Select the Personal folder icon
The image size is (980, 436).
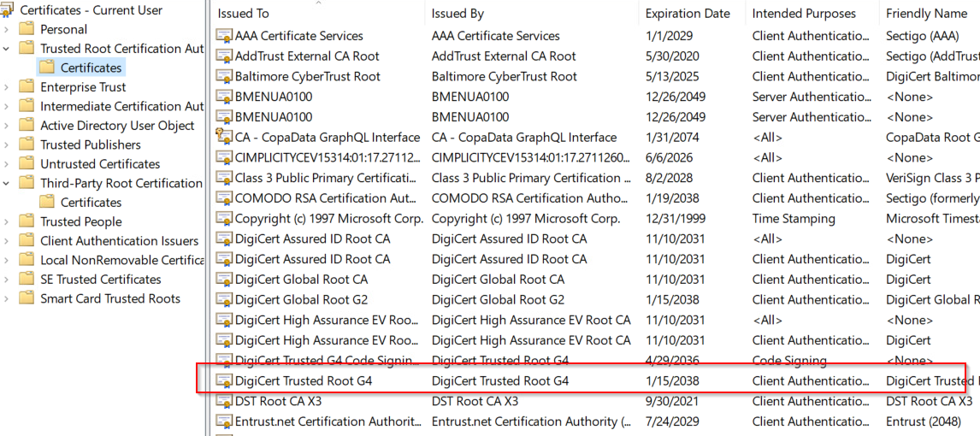(27, 29)
